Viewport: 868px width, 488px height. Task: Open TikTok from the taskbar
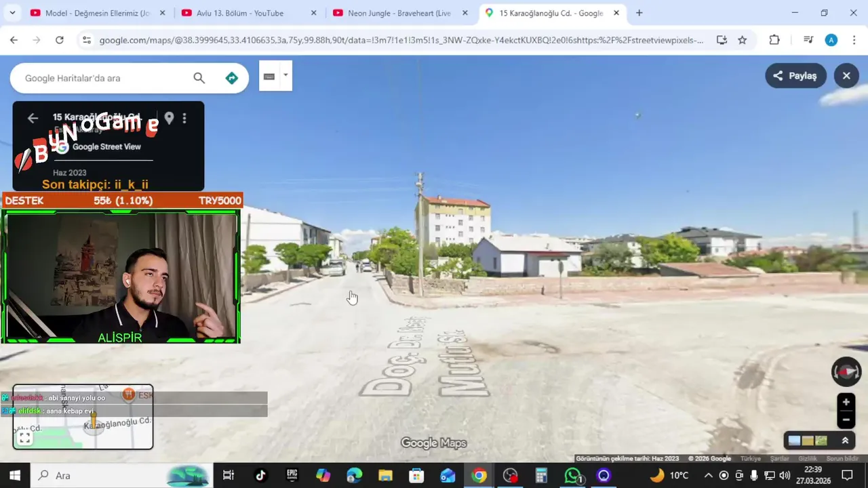point(260,475)
